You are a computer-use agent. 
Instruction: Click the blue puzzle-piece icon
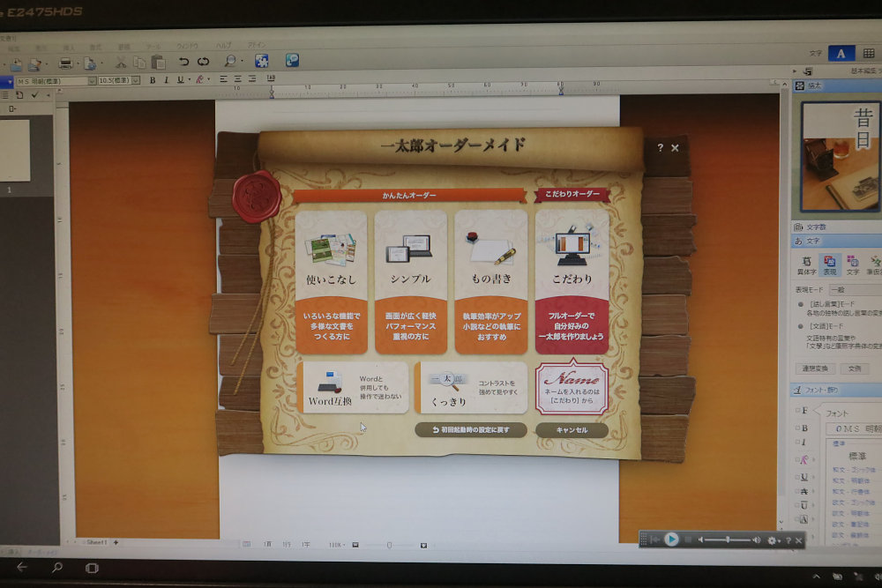(262, 61)
